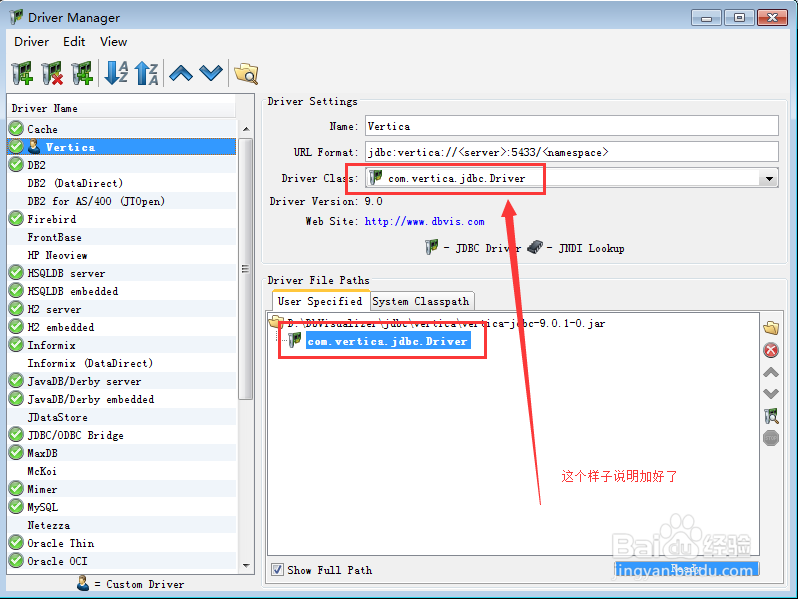This screenshot has width=798, height=599.
Task: Click driver list scrollbar up arrow
Action: [246, 129]
